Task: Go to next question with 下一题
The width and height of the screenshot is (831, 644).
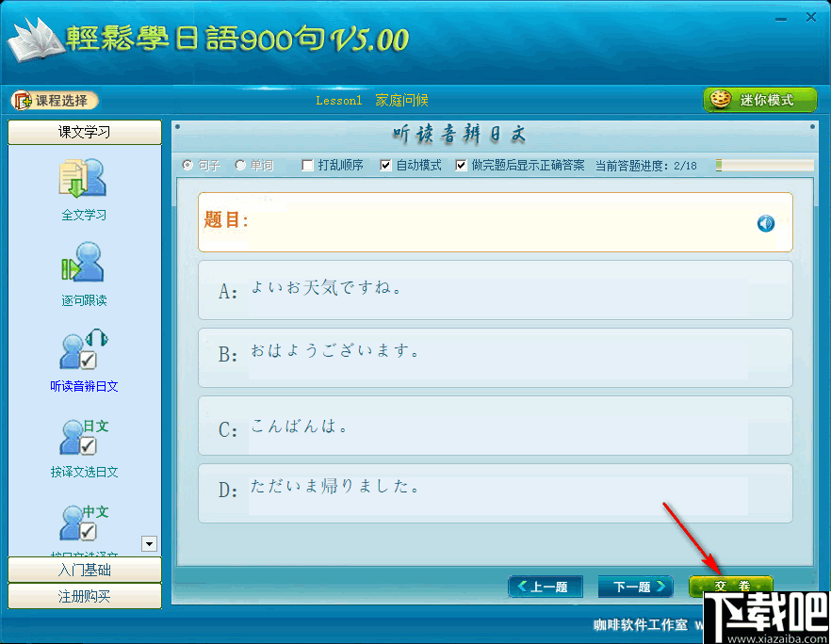Action: click(x=635, y=586)
